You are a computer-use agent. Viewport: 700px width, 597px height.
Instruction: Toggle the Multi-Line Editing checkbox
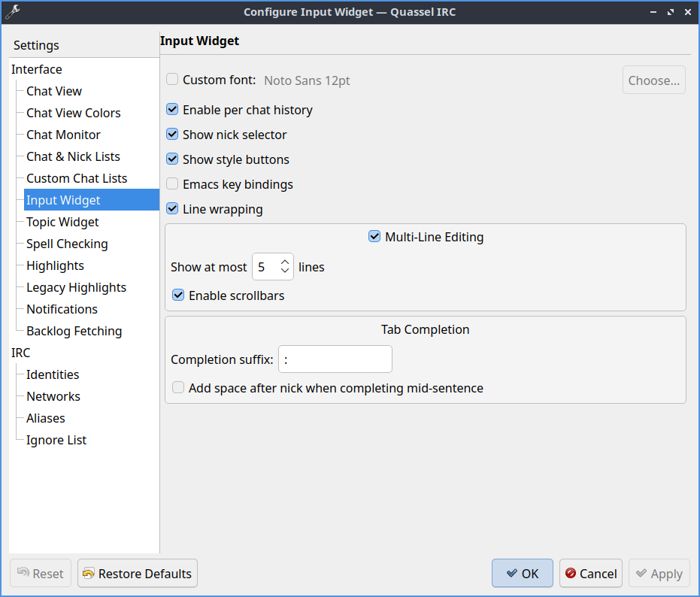pos(374,237)
